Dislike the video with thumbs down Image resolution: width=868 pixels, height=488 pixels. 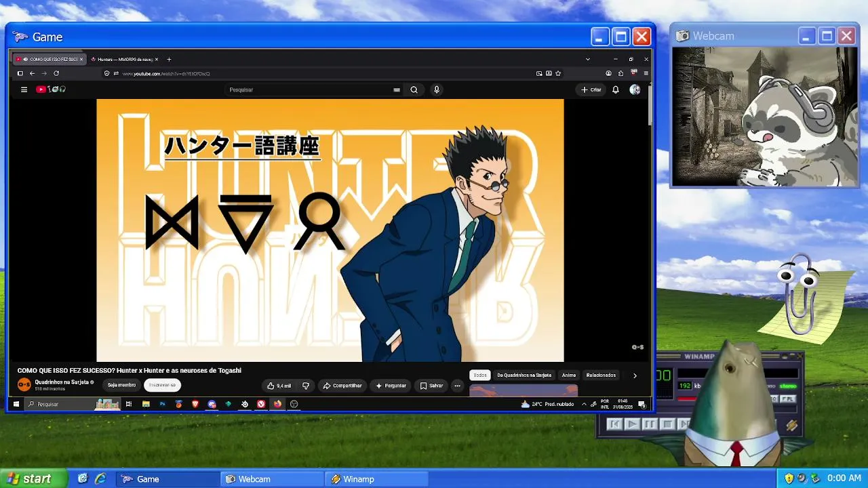(x=306, y=386)
